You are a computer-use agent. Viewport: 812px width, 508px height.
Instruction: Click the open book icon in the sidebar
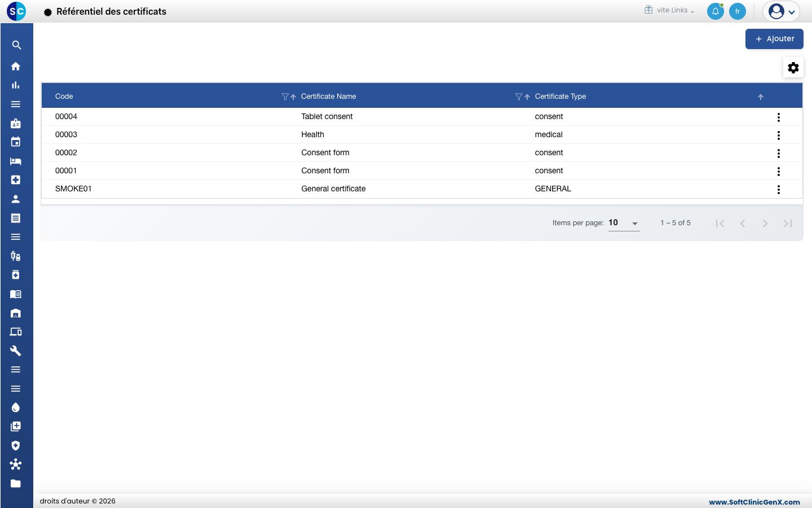(16, 294)
